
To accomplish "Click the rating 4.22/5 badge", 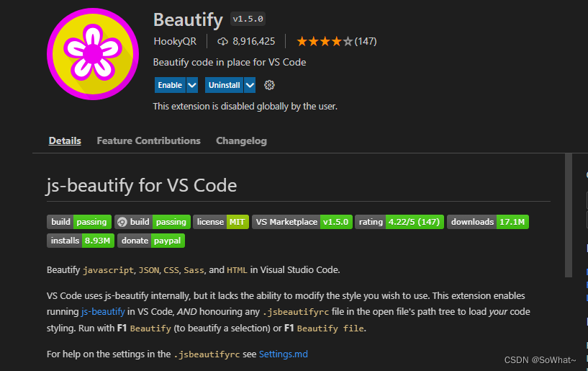I will (399, 222).
